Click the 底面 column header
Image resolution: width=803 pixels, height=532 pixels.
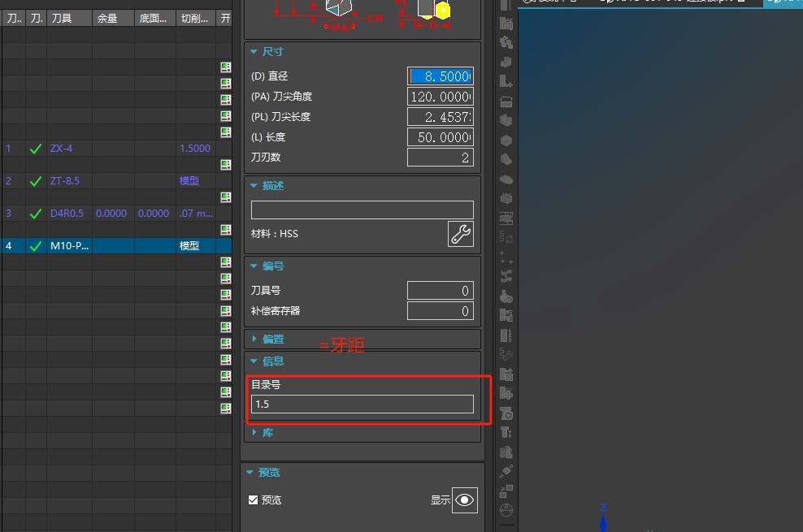pyautogui.click(x=155, y=19)
